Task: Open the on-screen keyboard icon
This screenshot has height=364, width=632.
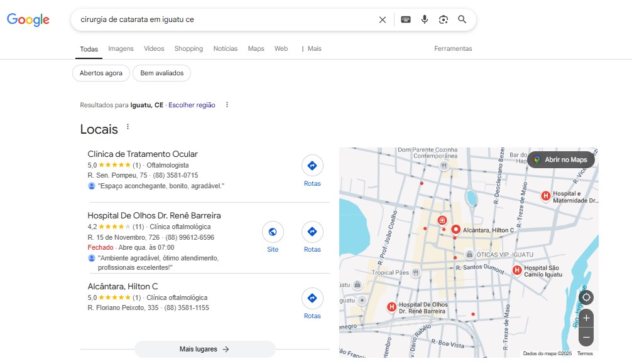Action: click(x=405, y=19)
